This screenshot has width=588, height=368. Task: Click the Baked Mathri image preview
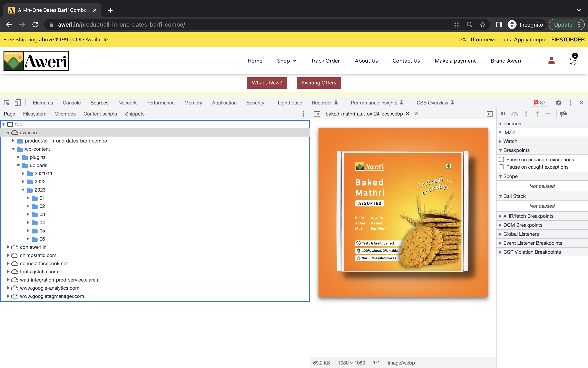coord(403,212)
